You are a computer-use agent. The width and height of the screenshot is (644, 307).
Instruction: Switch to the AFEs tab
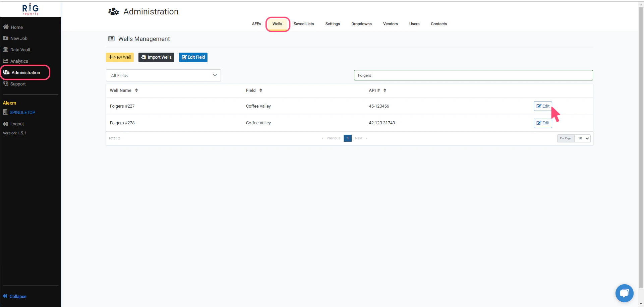(256, 24)
